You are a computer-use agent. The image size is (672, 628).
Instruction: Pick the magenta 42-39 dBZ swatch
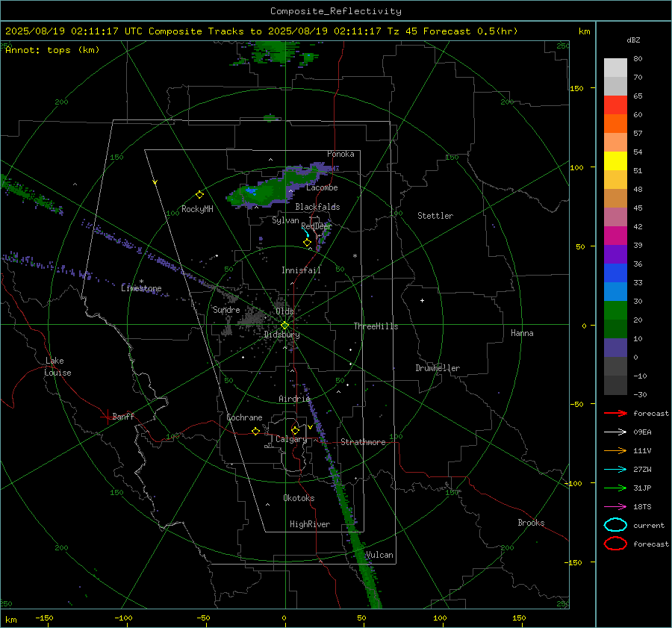pyautogui.click(x=615, y=236)
